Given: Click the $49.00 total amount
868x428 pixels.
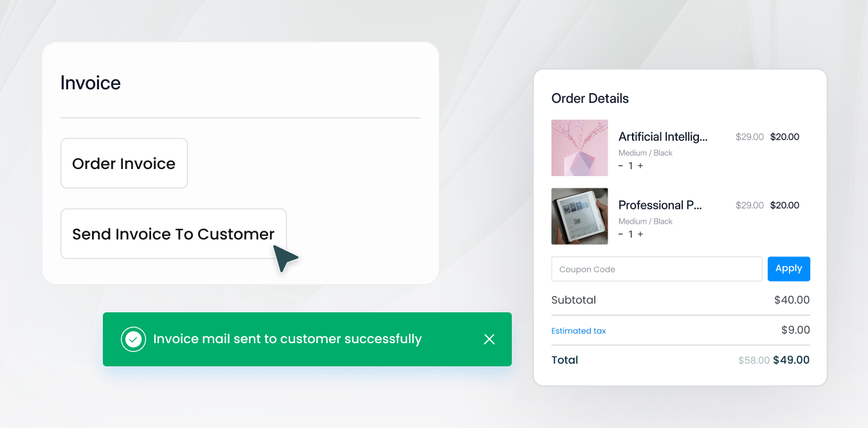Looking at the screenshot, I should point(791,360).
